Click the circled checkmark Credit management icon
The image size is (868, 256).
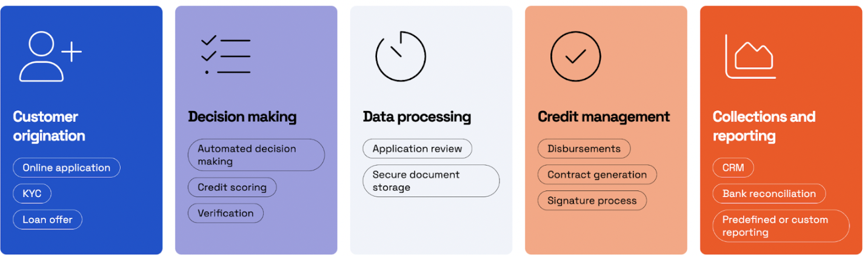pos(575,56)
